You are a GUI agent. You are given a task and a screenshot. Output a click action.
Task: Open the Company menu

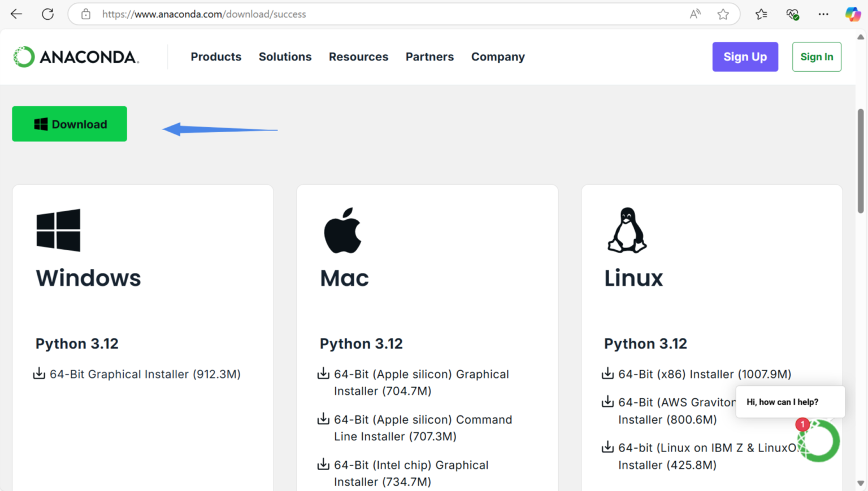coord(498,57)
